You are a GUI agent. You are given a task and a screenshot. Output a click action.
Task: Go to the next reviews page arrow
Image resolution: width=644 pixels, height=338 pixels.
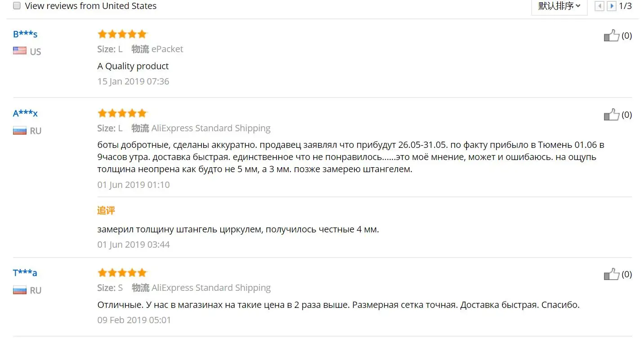(611, 6)
